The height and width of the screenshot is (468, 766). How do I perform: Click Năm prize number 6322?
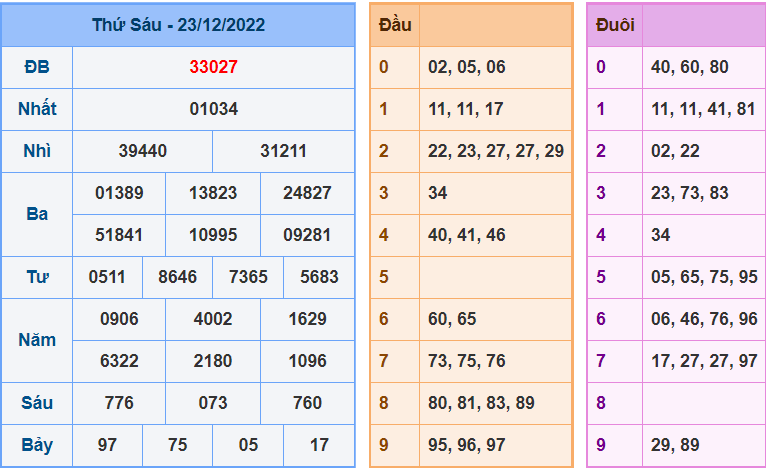coord(119,361)
